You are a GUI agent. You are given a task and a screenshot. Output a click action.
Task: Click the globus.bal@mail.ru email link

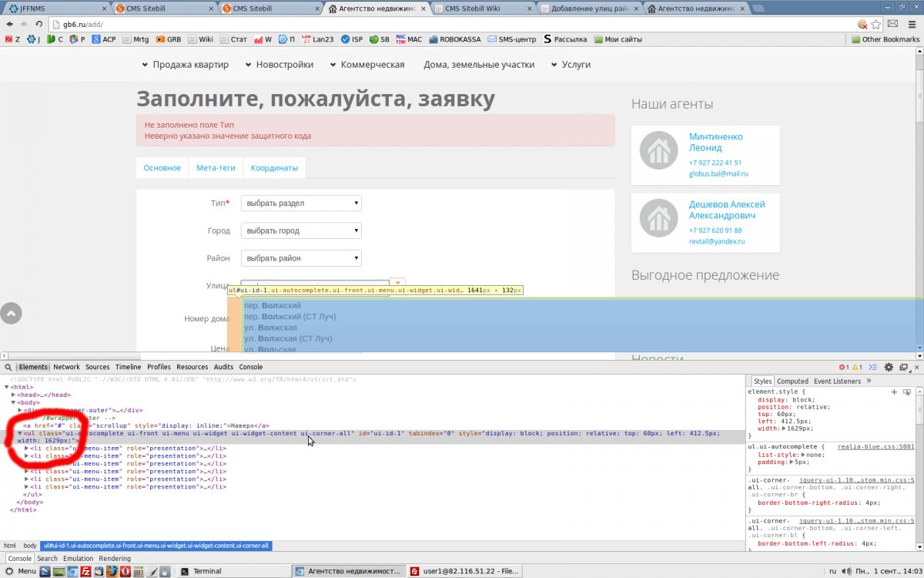(718, 173)
